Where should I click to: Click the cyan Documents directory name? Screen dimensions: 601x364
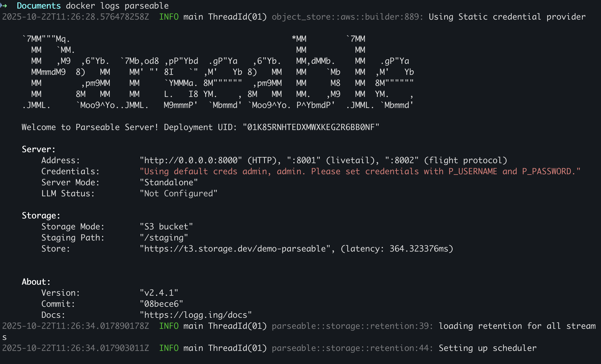[39, 6]
